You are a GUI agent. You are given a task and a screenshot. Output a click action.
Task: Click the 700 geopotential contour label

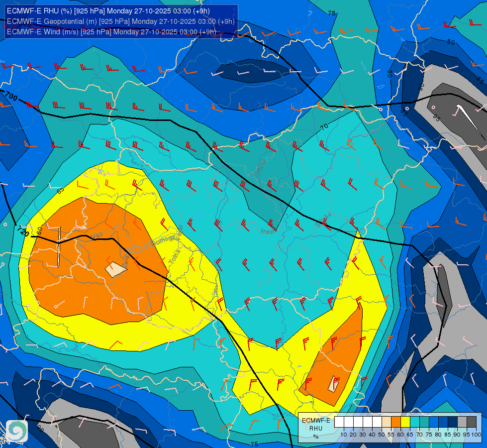pyautogui.click(x=10, y=97)
